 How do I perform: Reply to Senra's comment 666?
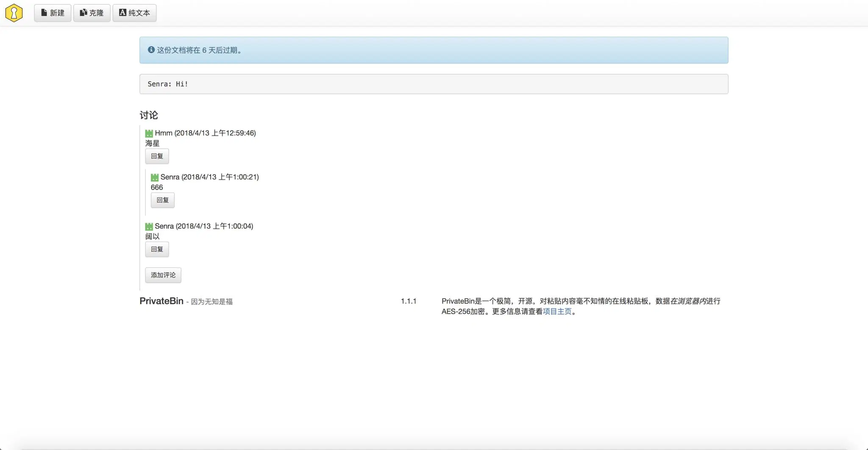click(x=163, y=200)
